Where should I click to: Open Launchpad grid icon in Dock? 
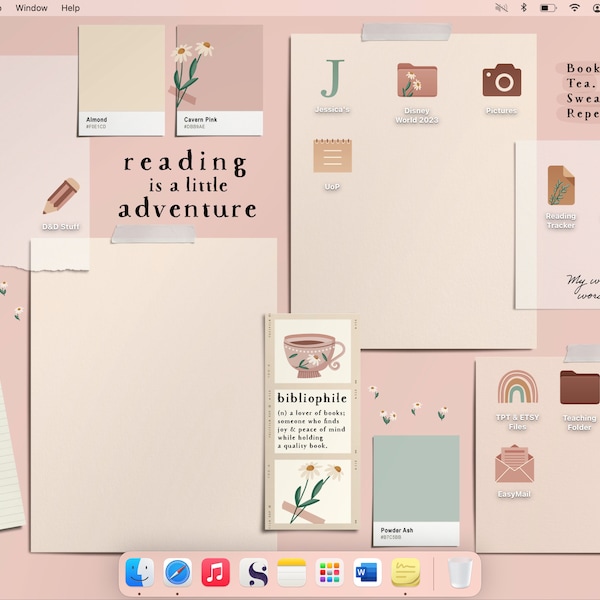[329, 572]
